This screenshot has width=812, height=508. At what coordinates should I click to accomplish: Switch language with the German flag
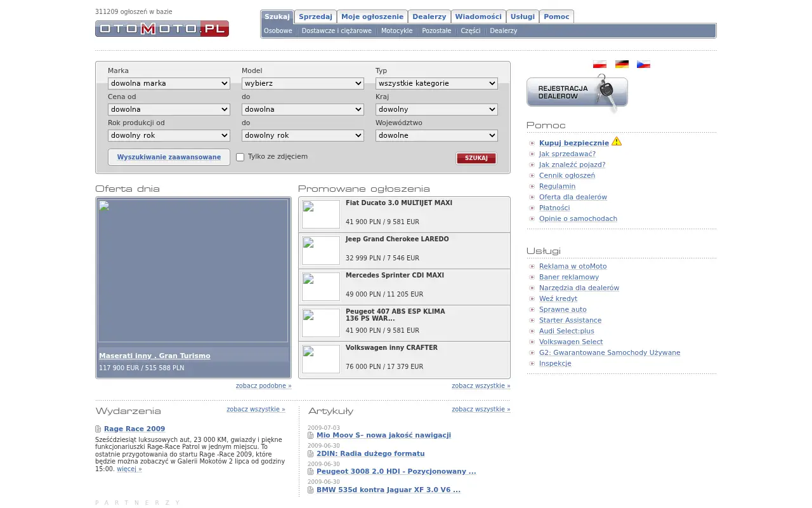(x=622, y=64)
